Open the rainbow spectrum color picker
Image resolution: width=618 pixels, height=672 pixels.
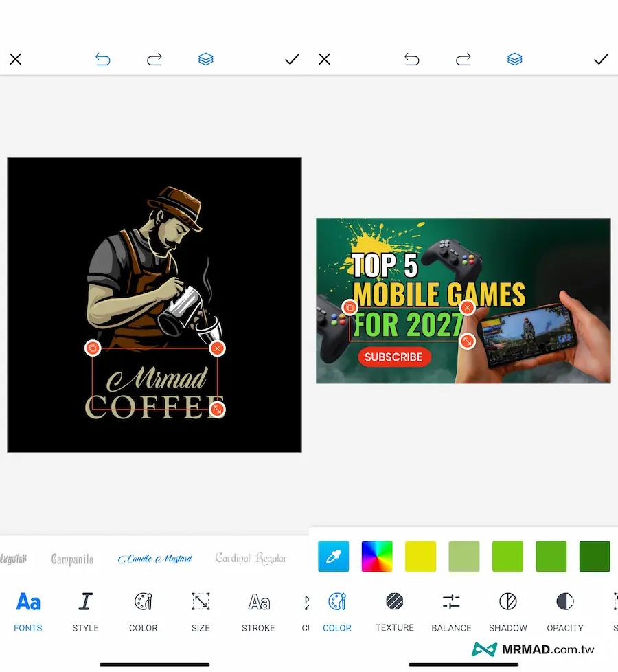point(377,557)
